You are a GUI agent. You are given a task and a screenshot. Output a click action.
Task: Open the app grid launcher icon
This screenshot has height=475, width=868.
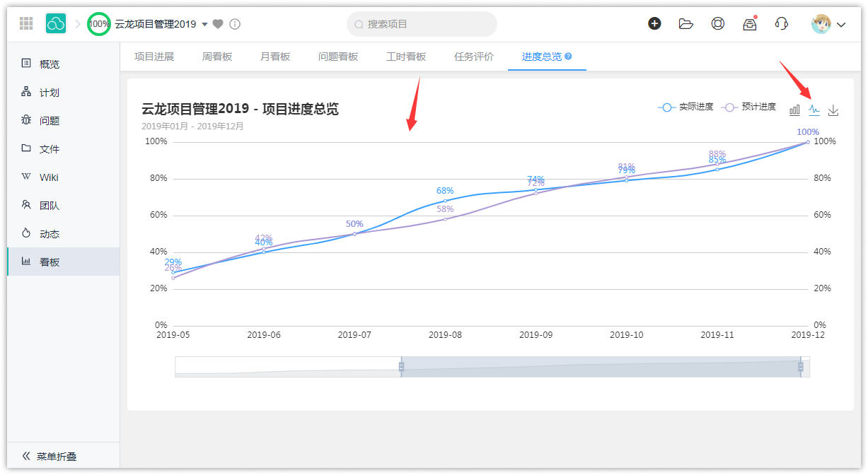pos(26,24)
